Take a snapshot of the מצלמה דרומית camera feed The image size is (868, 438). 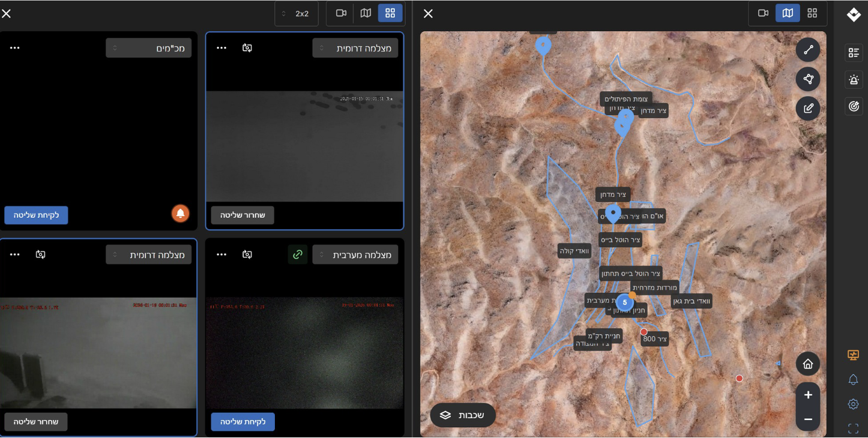[x=247, y=47]
